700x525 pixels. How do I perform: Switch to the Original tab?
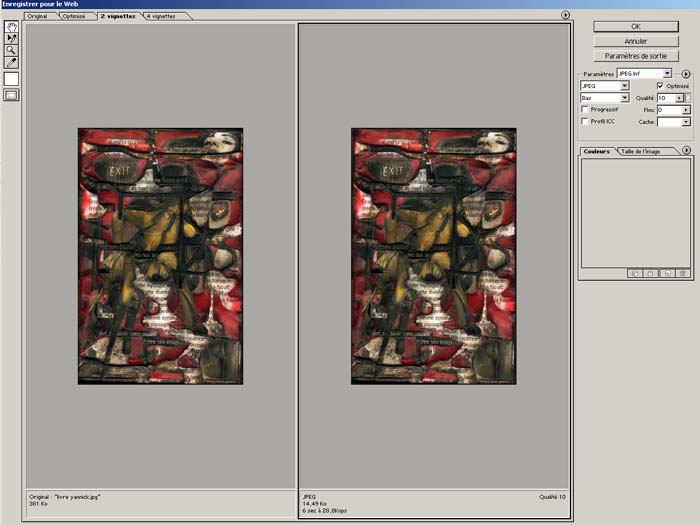(38, 16)
